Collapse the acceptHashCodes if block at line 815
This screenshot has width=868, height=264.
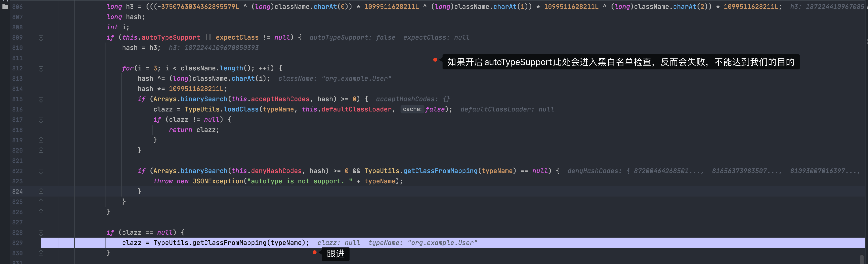(41, 99)
